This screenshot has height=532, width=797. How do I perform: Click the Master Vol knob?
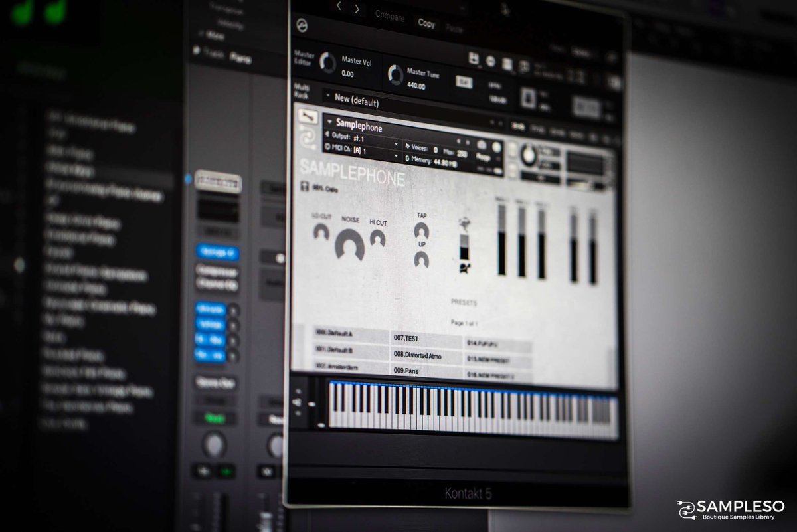(327, 62)
